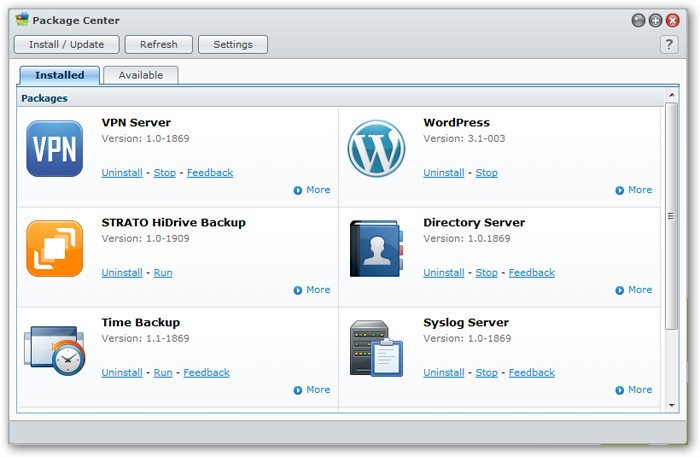Click the More arrow icon for Syslog Server
Image resolution: width=700 pixels, height=457 pixels.
pos(620,391)
